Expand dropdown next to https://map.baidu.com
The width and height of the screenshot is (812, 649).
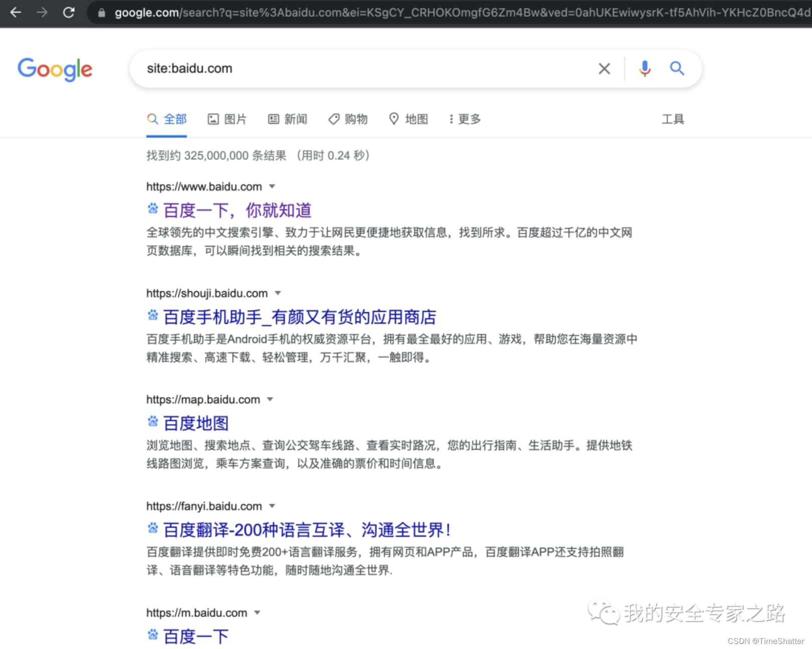(x=270, y=399)
